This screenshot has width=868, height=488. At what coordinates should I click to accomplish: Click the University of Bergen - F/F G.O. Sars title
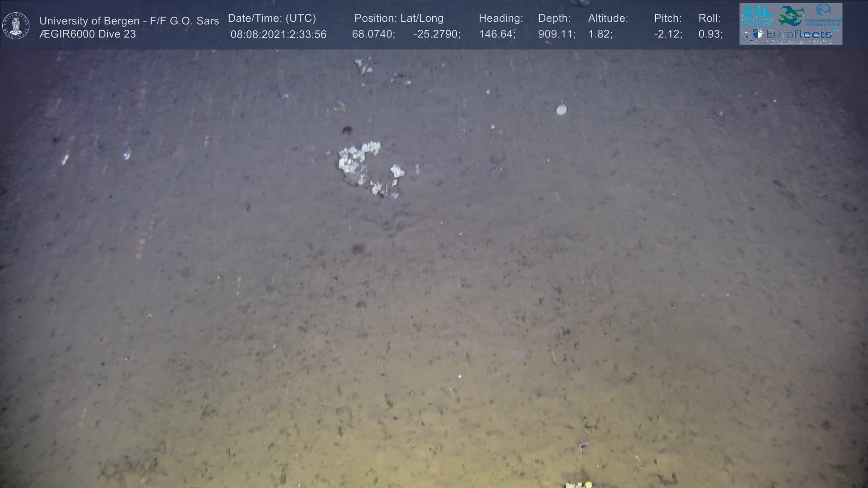[x=129, y=21]
